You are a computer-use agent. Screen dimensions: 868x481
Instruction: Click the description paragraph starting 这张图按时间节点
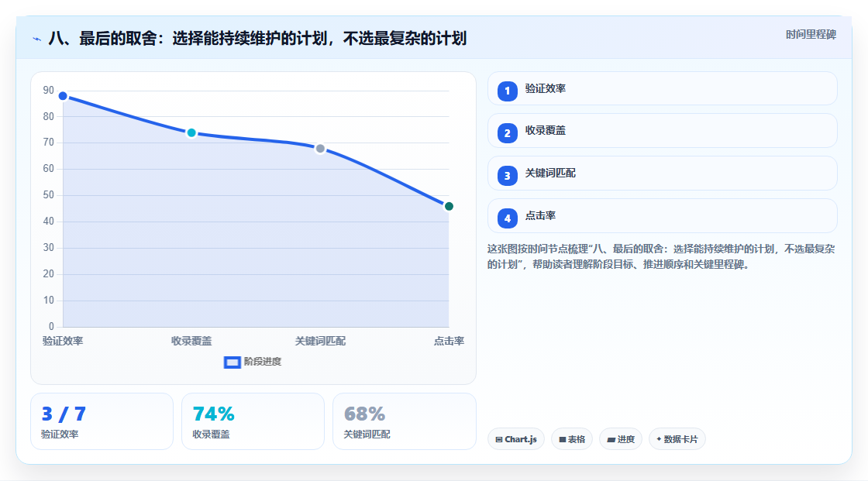coord(661,257)
